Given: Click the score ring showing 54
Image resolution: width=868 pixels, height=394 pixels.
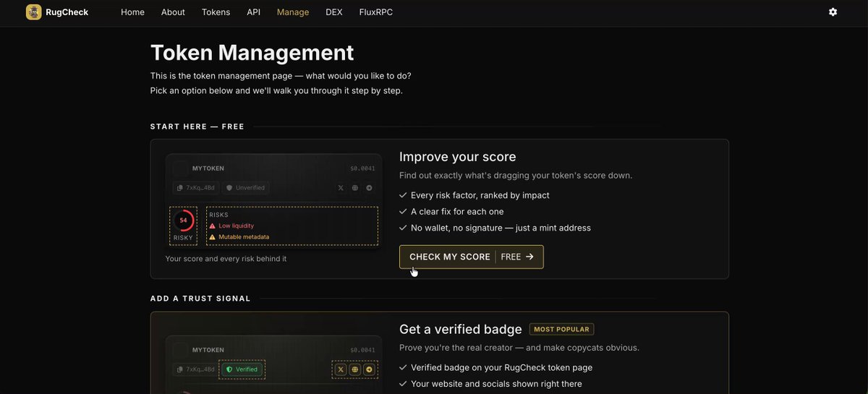Looking at the screenshot, I should [x=183, y=220].
